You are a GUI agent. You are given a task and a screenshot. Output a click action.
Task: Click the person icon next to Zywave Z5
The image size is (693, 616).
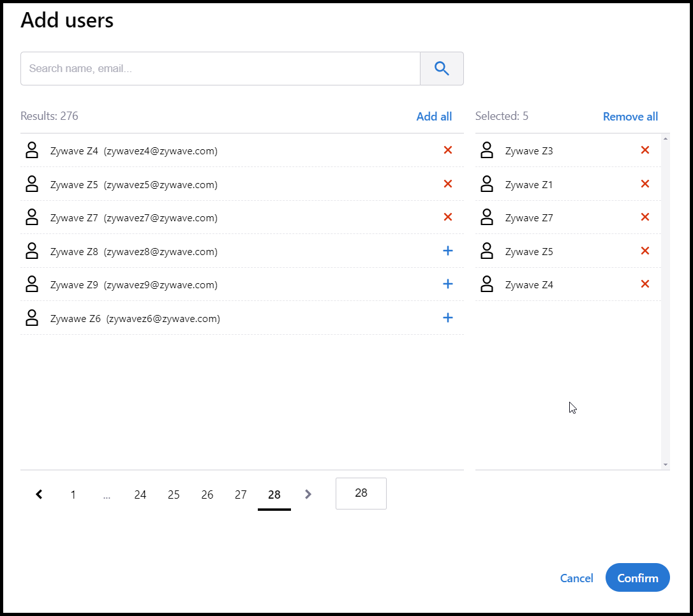32,184
